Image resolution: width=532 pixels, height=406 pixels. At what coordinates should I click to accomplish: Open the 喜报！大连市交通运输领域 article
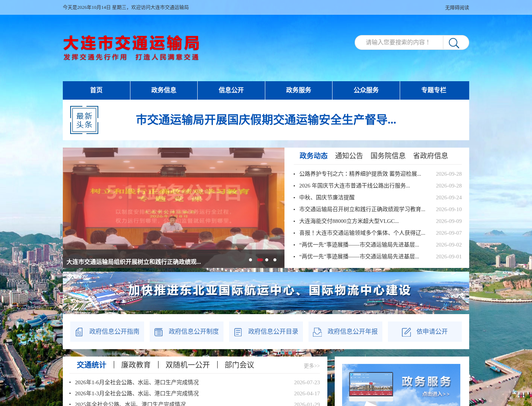click(x=362, y=233)
